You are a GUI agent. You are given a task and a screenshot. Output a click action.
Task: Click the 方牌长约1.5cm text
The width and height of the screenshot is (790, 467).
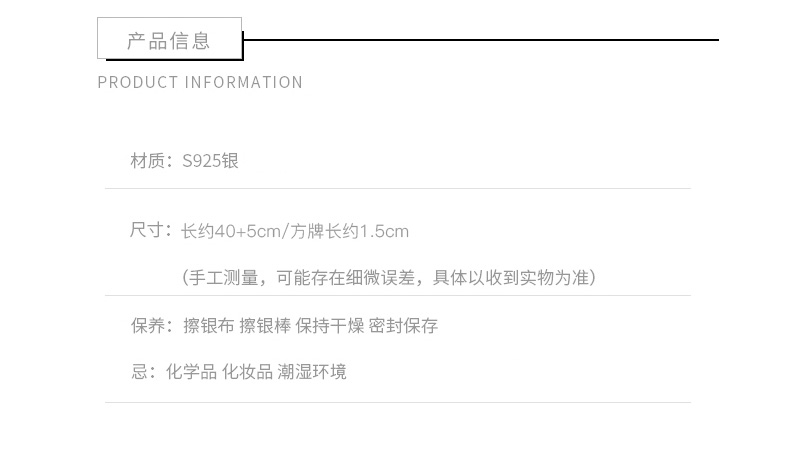click(x=349, y=232)
